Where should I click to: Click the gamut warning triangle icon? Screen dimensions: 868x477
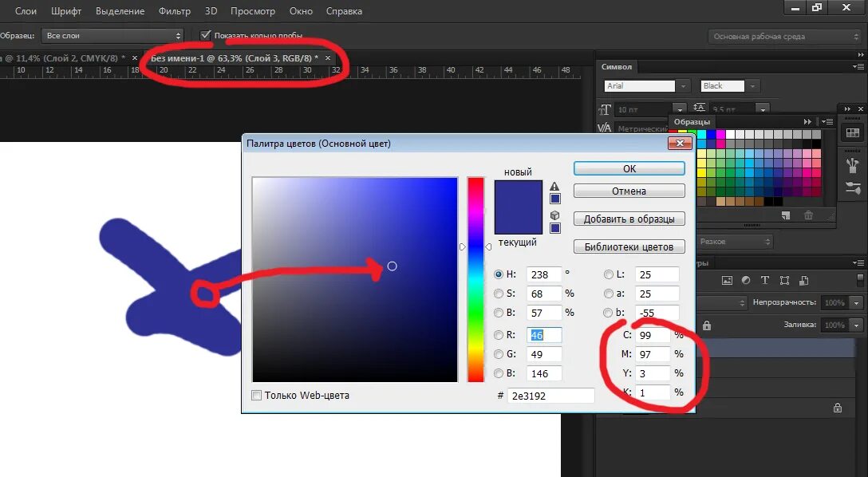554,187
